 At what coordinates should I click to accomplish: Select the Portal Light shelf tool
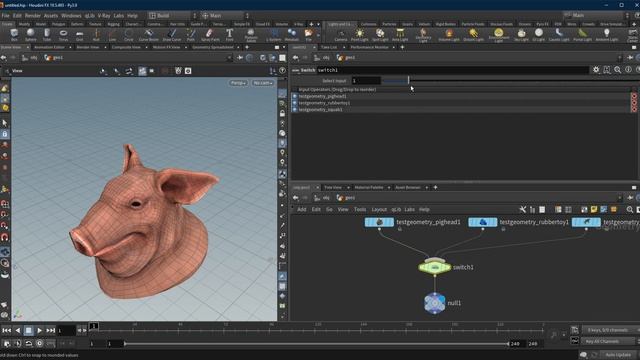582,35
